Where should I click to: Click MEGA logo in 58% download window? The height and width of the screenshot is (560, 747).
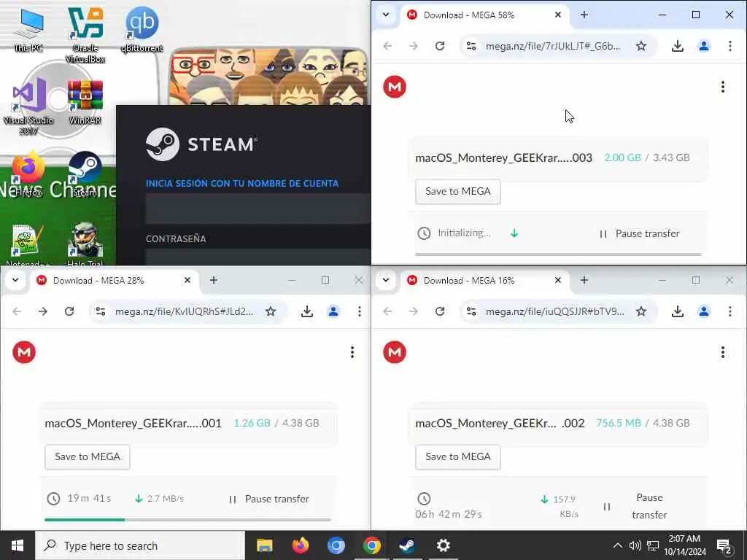(x=395, y=87)
